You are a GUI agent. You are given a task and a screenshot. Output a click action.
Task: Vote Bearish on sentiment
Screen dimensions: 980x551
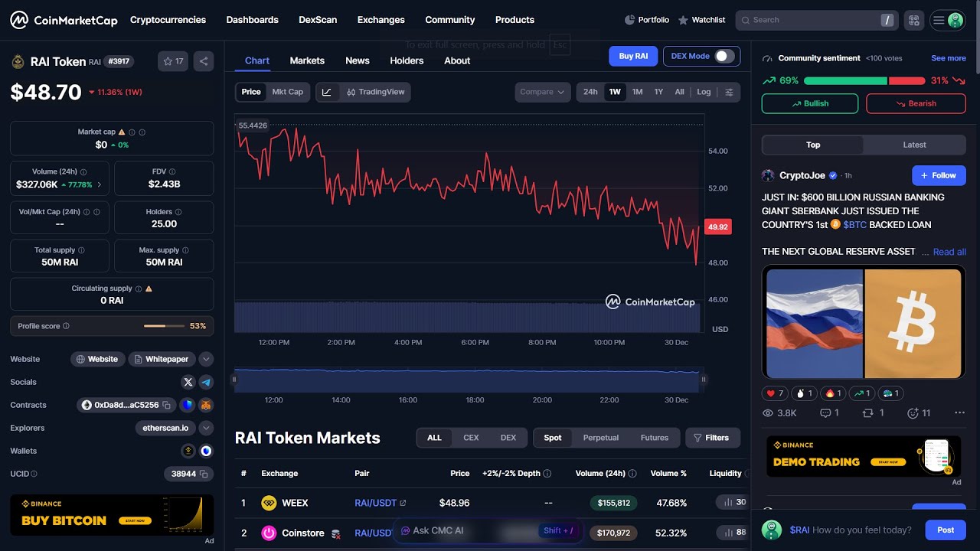916,103
